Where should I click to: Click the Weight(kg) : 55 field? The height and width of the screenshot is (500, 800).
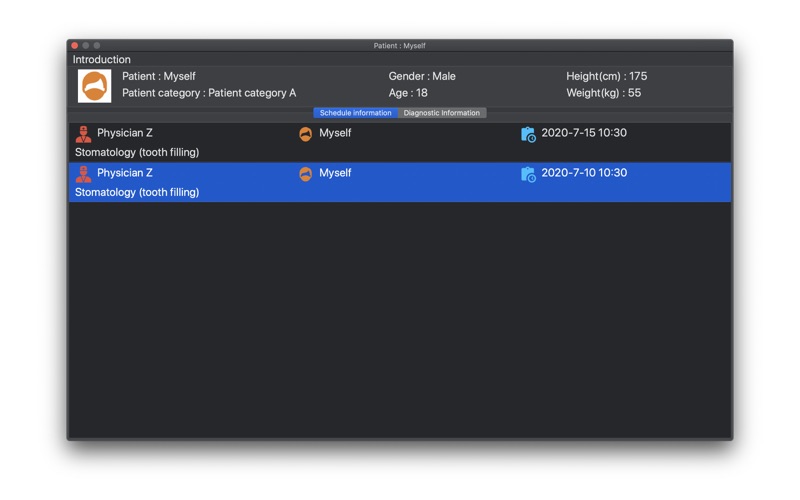[604, 93]
